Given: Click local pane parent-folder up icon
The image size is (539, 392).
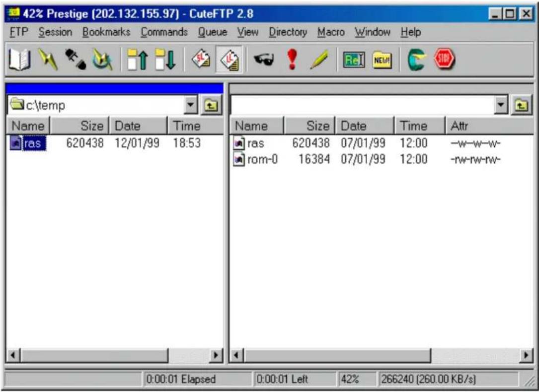Looking at the screenshot, I should point(212,105).
